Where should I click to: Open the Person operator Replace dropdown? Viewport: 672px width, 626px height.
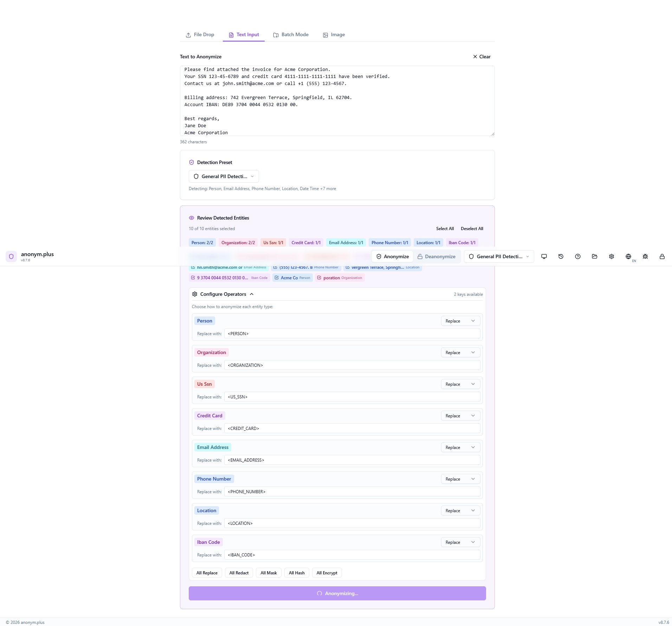460,321
